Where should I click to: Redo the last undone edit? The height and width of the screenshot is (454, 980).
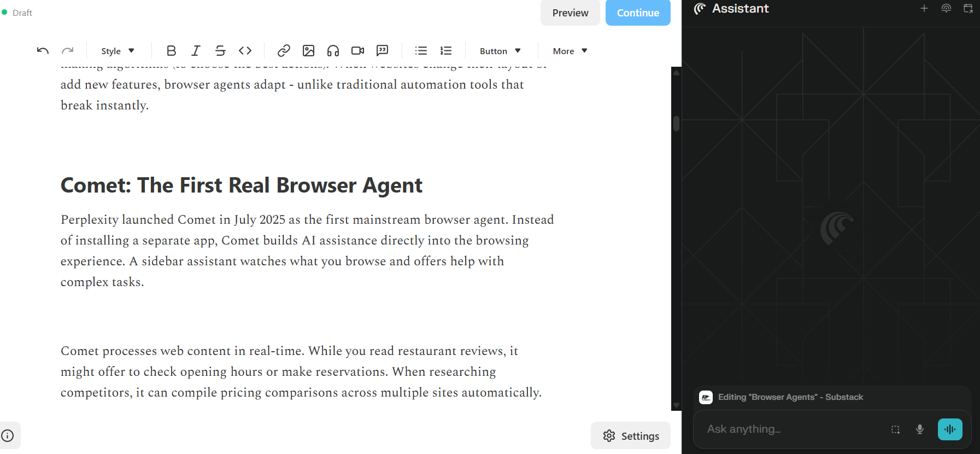(x=67, y=51)
